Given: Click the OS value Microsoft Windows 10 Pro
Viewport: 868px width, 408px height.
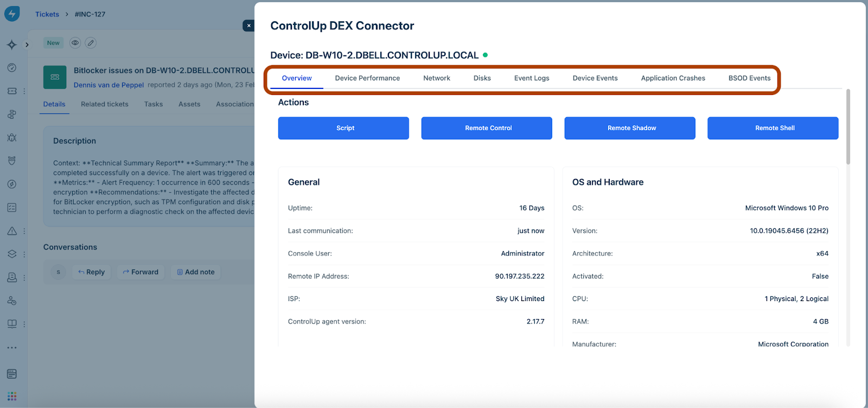Looking at the screenshot, I should (787, 208).
